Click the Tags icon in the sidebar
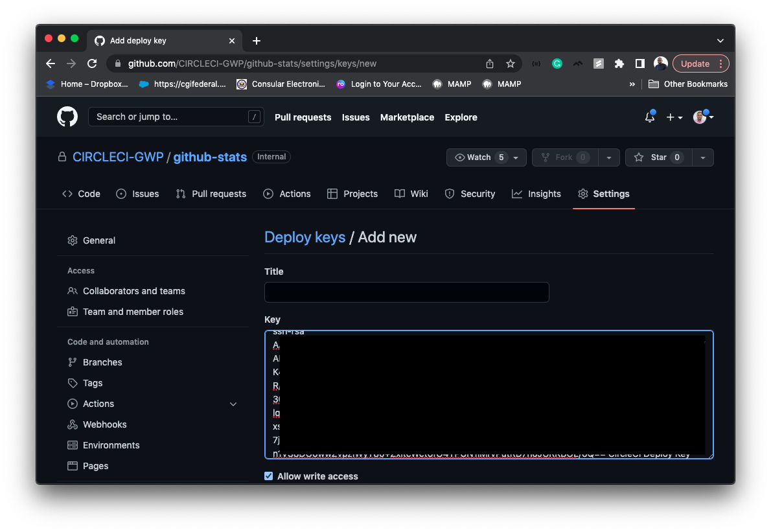The image size is (771, 532). coord(73,383)
